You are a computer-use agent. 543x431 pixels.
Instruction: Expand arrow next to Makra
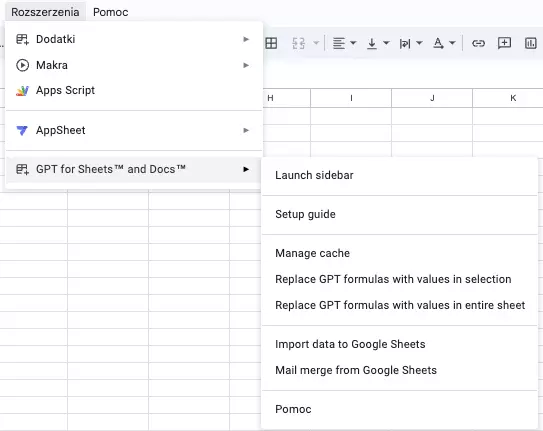click(x=246, y=65)
